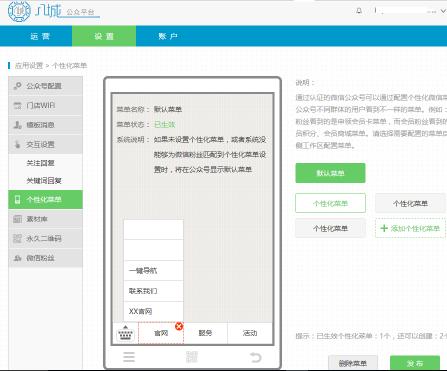Click the phone icon on 个性化菜单 sidebar item

[17, 199]
